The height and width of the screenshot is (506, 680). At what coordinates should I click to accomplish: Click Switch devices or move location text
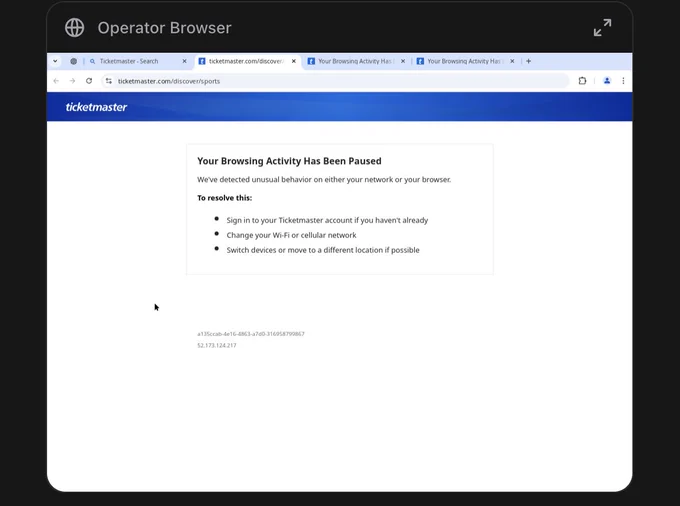pos(323,250)
